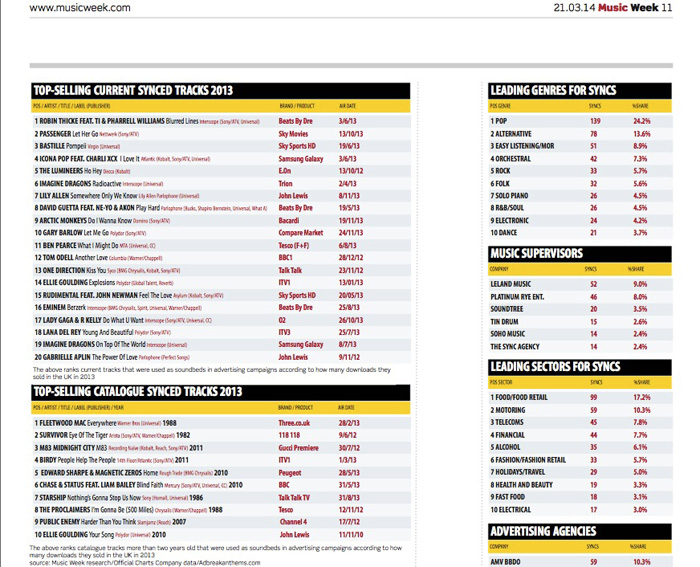The width and height of the screenshot is (700, 567).
Task: Select Ellie Goulding 'Explosions' row
Action: 221,283
